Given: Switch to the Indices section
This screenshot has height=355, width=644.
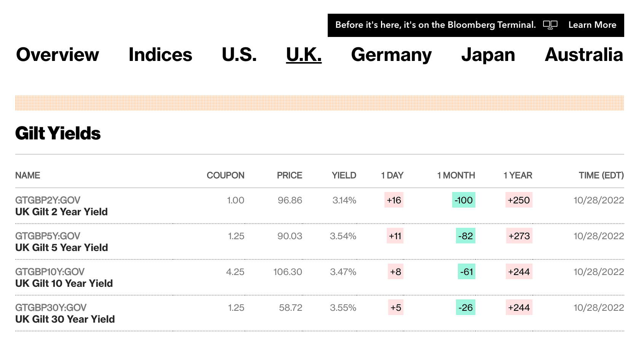Looking at the screenshot, I should point(160,54).
